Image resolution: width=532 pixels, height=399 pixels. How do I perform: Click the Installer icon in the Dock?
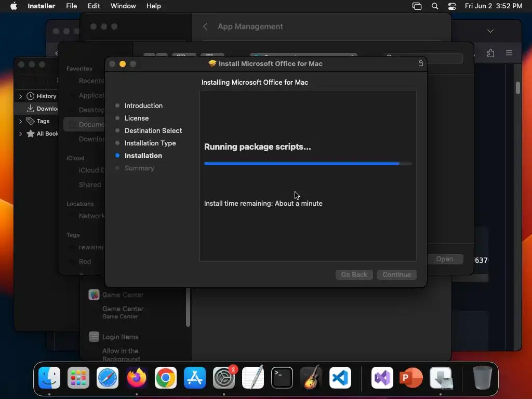pos(441,378)
